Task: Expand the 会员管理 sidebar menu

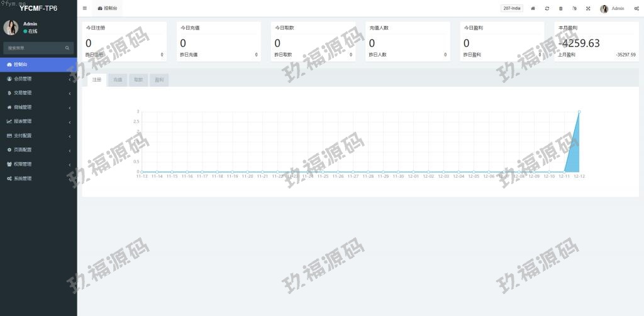Action: coord(38,79)
